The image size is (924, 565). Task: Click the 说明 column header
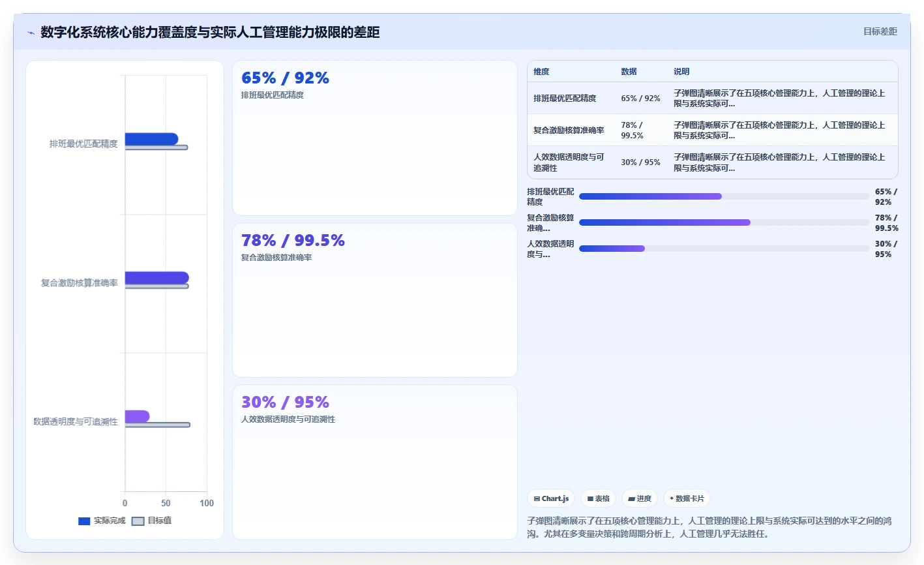coord(681,72)
